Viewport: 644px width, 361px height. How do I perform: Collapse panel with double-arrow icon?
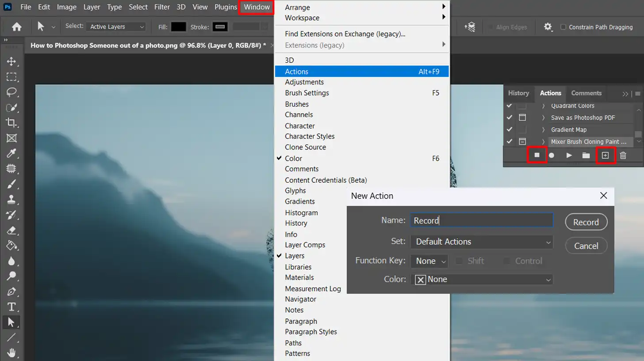625,93
